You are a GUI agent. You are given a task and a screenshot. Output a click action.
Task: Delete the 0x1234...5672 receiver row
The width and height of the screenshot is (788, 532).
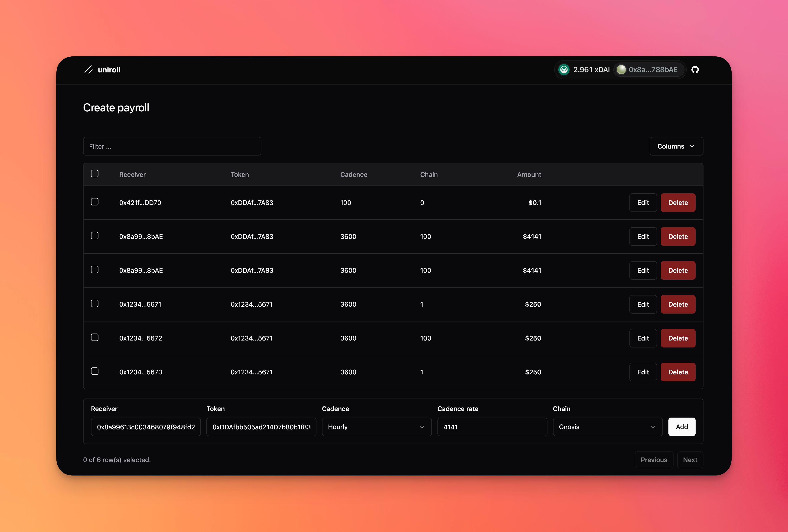(678, 338)
